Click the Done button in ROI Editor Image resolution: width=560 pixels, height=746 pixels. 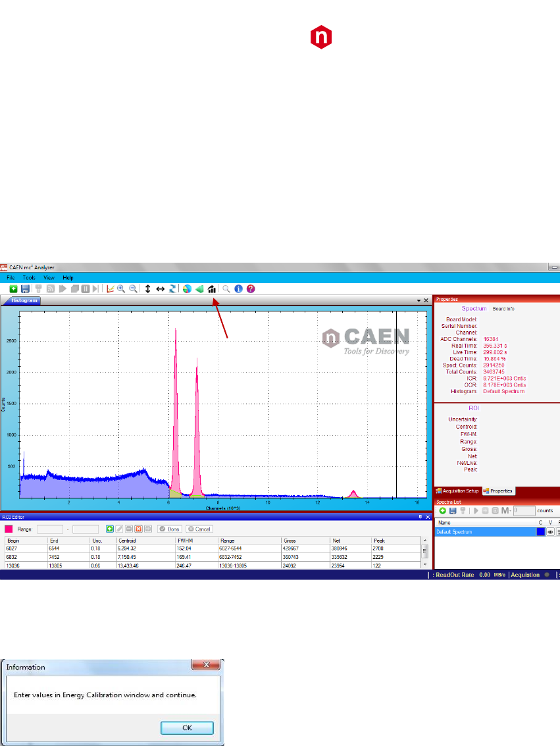(x=170, y=529)
